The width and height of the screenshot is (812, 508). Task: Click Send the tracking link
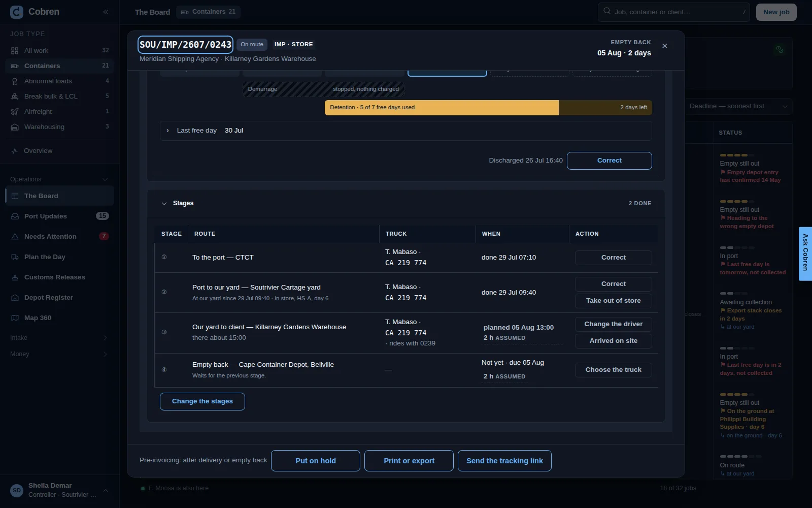point(504,461)
